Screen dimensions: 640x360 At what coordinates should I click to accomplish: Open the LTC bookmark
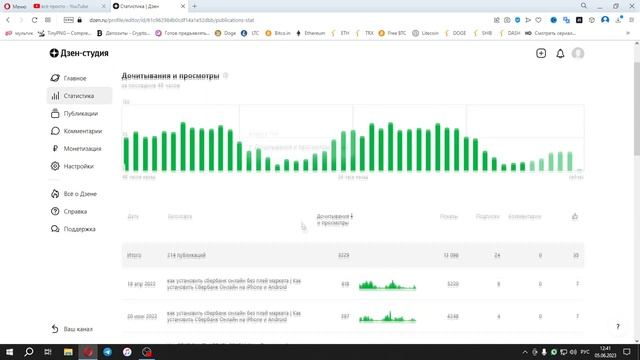250,33
